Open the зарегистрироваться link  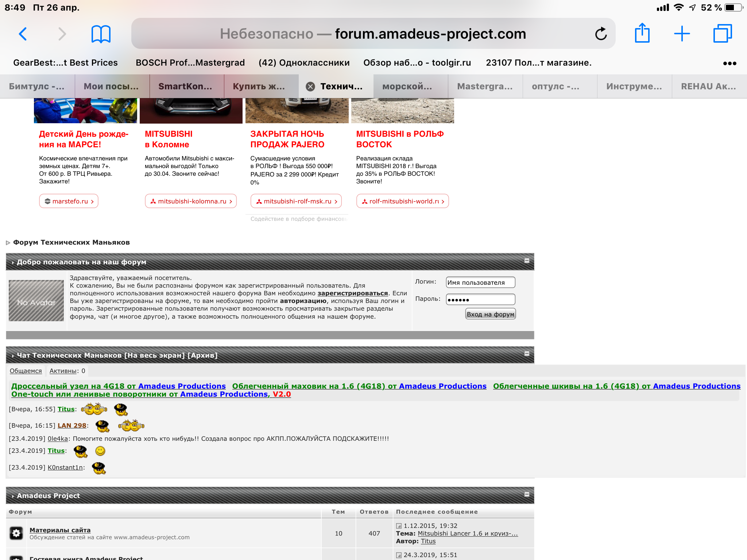[352, 293]
